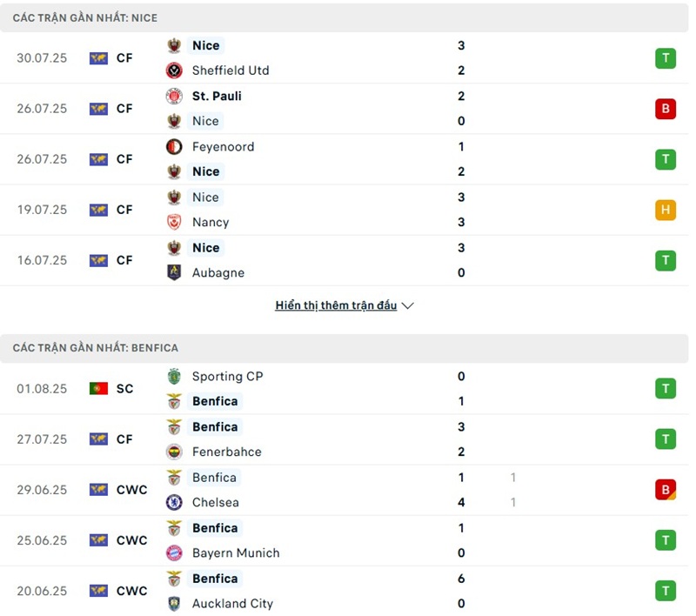Click the Auckland City club crest icon
The width and height of the screenshot is (696, 616).
pos(174,603)
